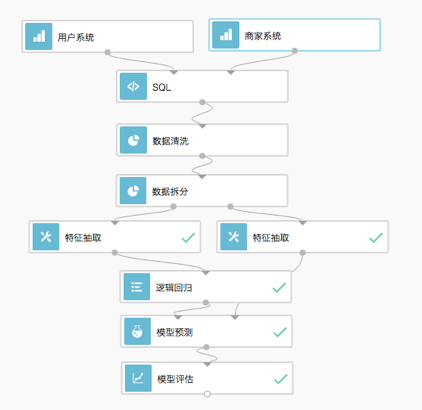422x410 pixels.
Task: Click the green checkmark on 逻辑回归 node
Action: [279, 287]
